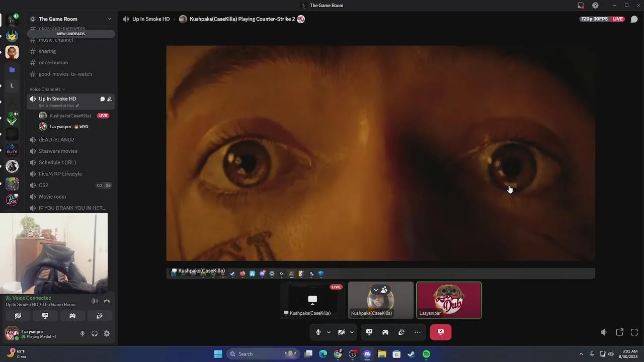The image size is (644, 362).
Task: Open user settings gear
Action: click(107, 334)
